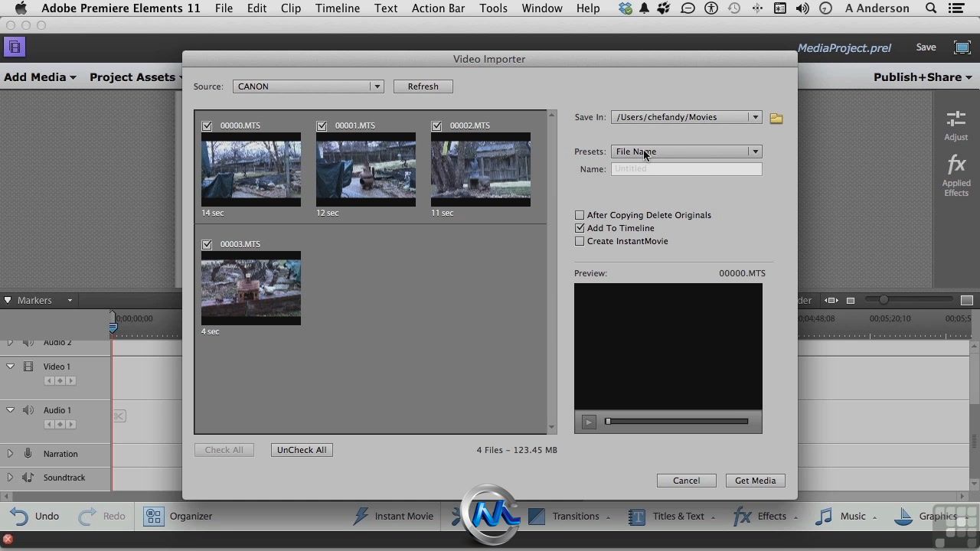
Task: Open the Music panel
Action: pyautogui.click(x=845, y=517)
